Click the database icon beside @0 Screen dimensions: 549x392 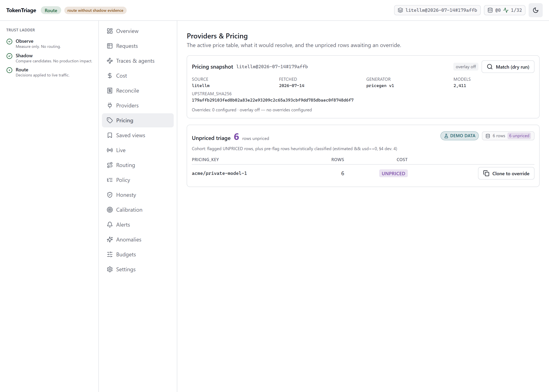pos(490,10)
